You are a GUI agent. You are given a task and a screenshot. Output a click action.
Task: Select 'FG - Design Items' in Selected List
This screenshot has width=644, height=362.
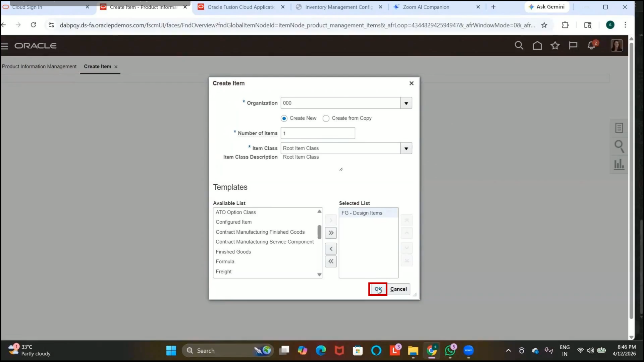(x=369, y=213)
